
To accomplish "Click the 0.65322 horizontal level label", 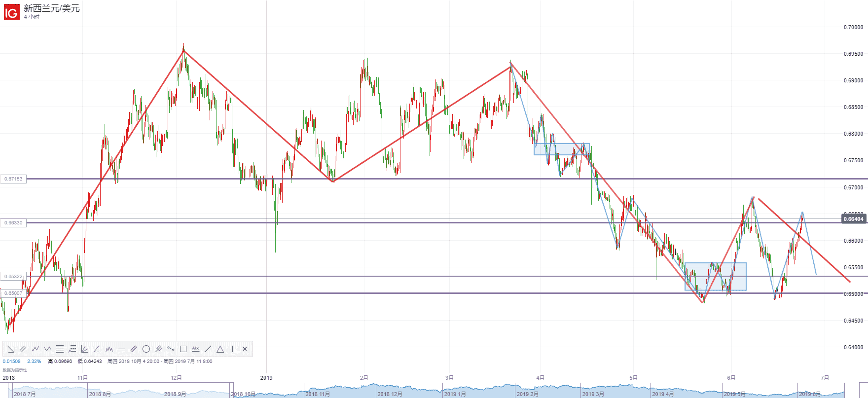I will (13, 277).
